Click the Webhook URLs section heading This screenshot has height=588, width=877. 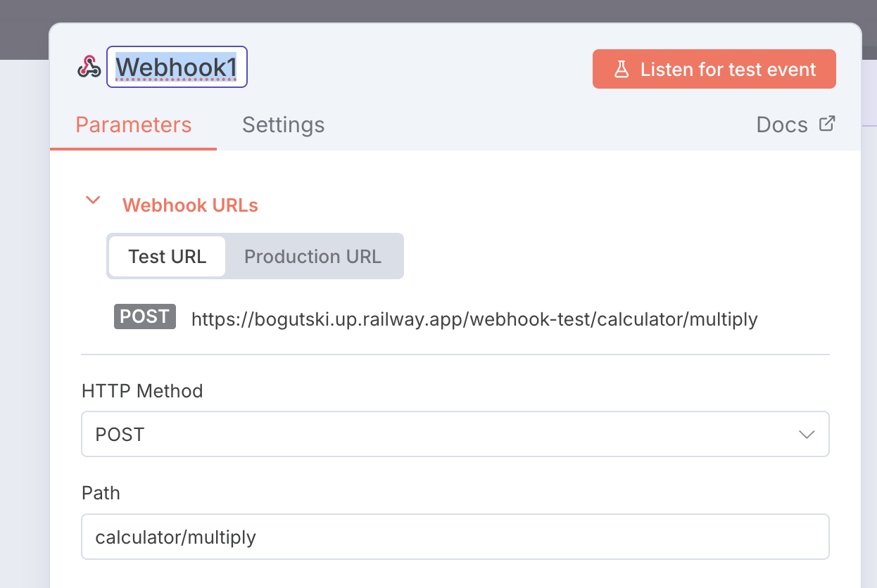tap(190, 205)
